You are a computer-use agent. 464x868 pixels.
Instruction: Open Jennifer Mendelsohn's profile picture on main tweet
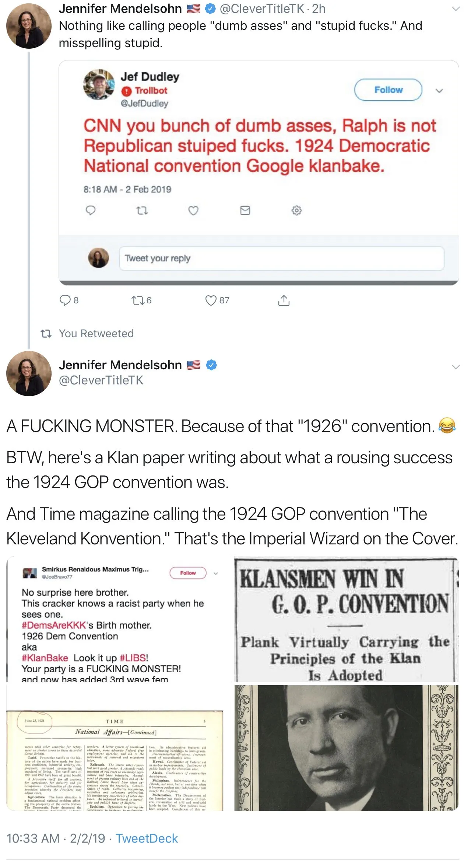tap(29, 373)
